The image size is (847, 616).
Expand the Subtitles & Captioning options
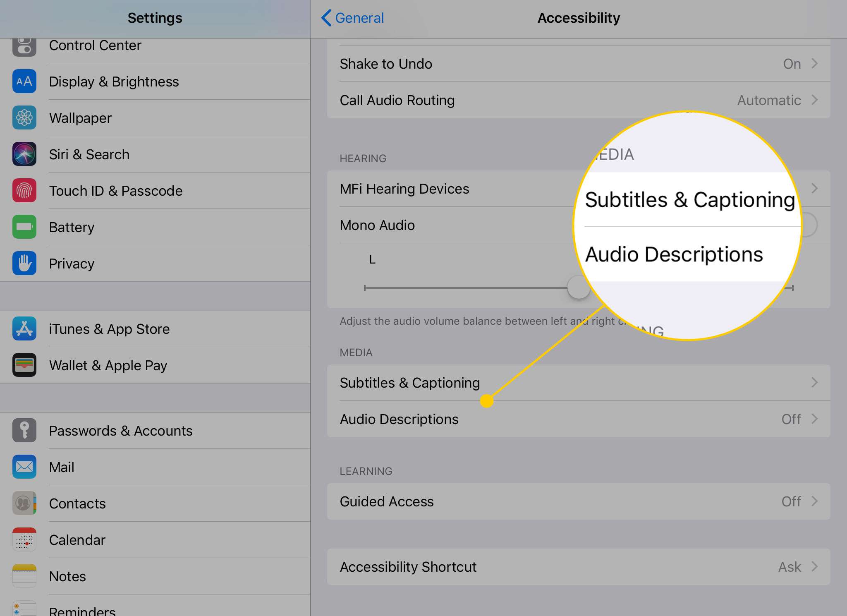click(x=577, y=383)
